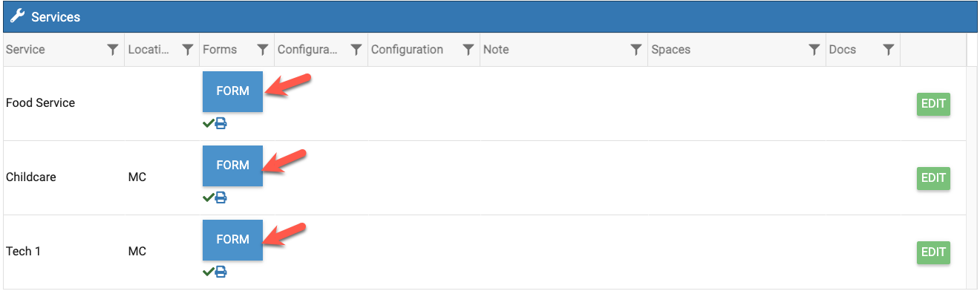Image resolution: width=980 pixels, height=291 pixels.
Task: Print the Food Service form
Action: [x=221, y=123]
